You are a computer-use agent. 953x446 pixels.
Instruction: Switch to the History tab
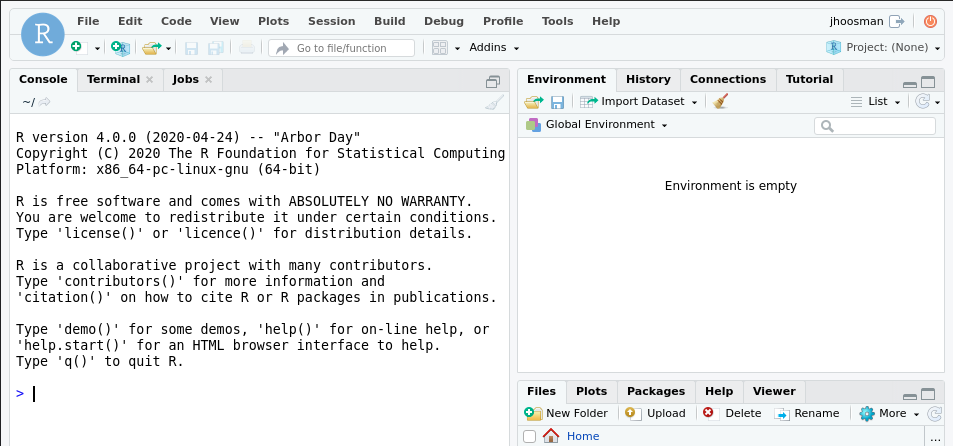(x=648, y=80)
